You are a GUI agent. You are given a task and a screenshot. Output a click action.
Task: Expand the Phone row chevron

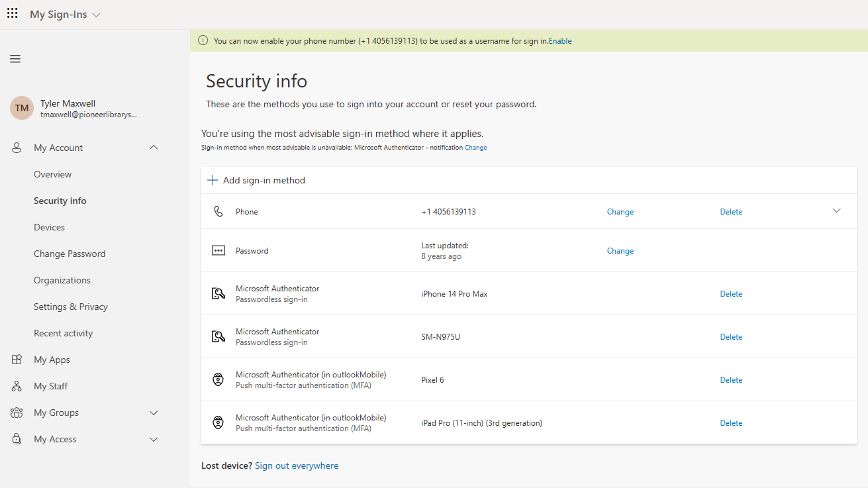(x=837, y=211)
